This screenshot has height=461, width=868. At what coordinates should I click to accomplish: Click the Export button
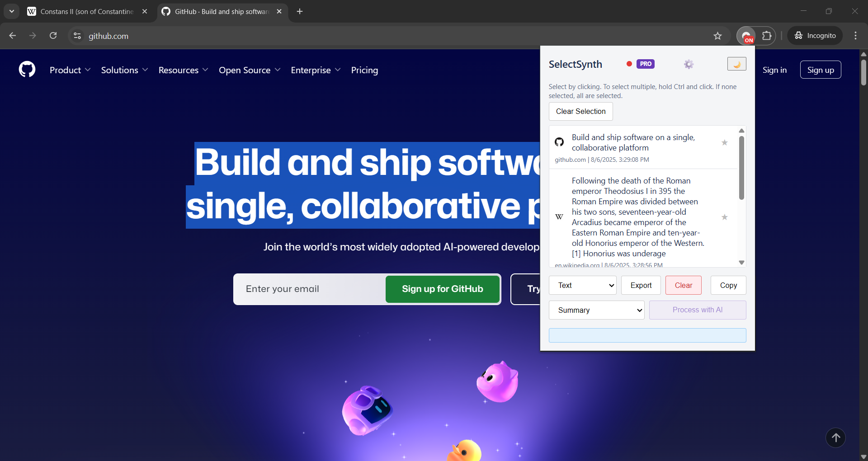641,285
